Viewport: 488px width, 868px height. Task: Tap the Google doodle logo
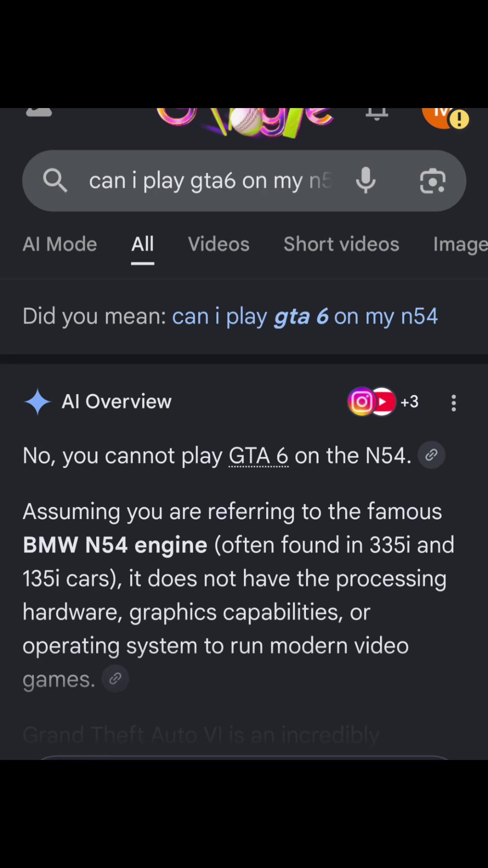point(244,122)
